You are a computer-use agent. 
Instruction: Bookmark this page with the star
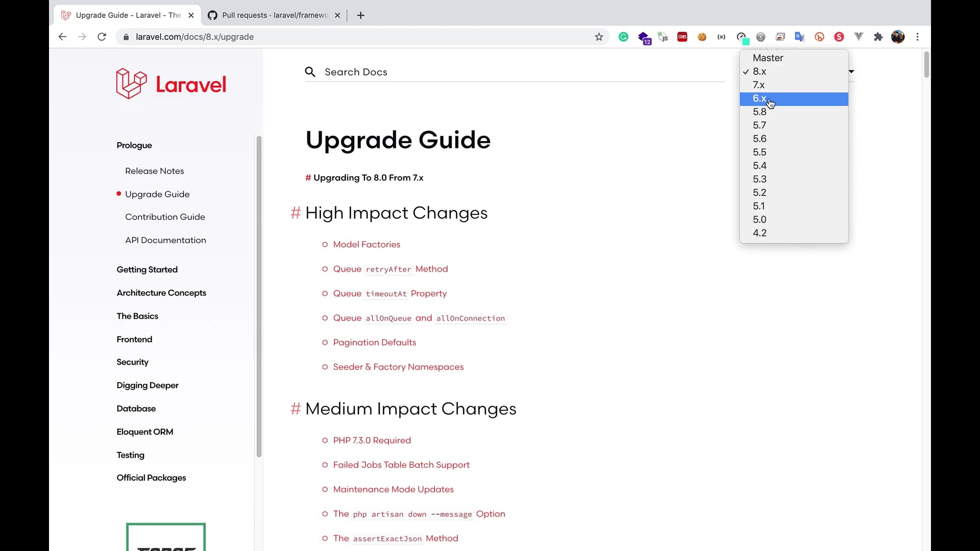(x=599, y=37)
